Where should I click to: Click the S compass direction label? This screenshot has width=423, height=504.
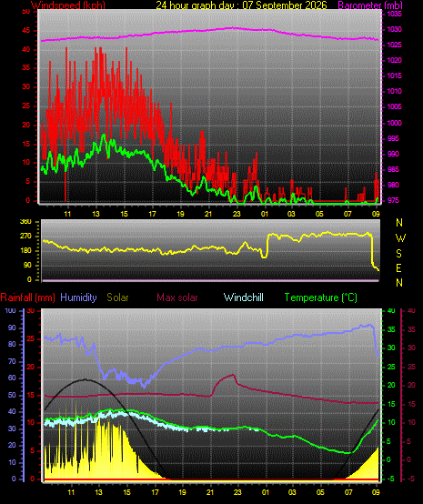tap(398, 254)
